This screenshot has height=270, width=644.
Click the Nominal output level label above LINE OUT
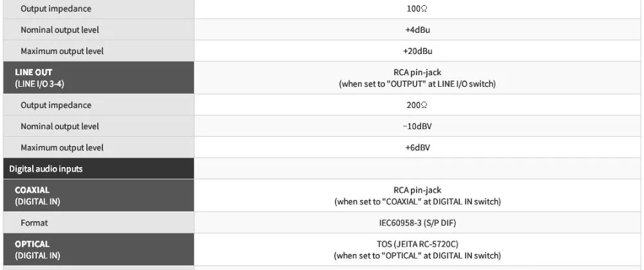click(x=60, y=30)
